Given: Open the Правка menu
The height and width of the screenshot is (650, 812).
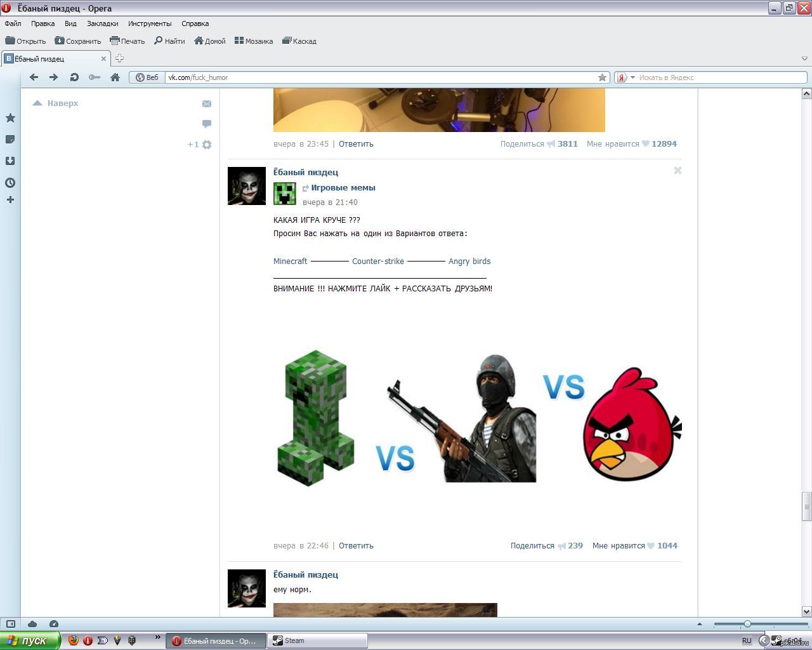Looking at the screenshot, I should point(43,23).
